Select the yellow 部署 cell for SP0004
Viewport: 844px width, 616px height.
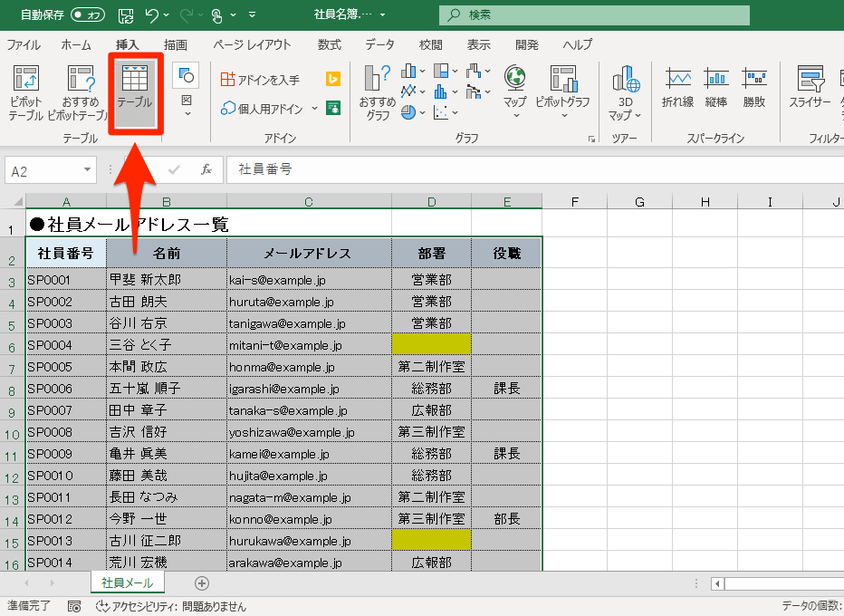431,344
